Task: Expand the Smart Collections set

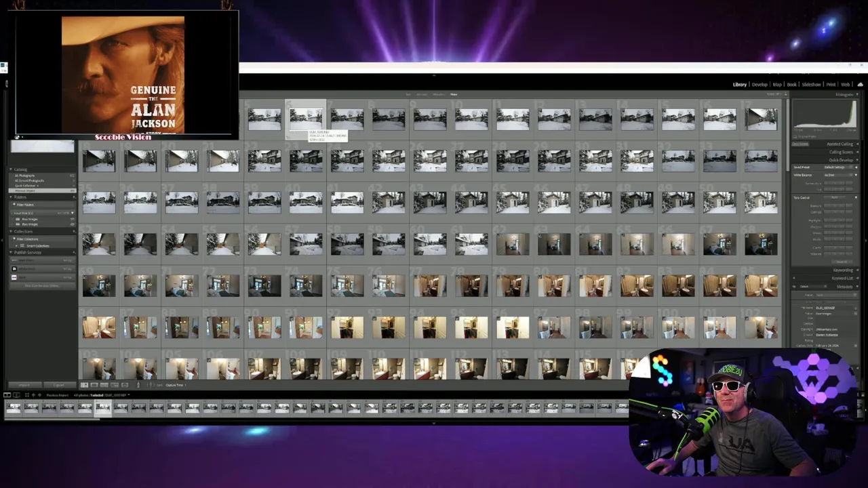Action: click(x=16, y=246)
